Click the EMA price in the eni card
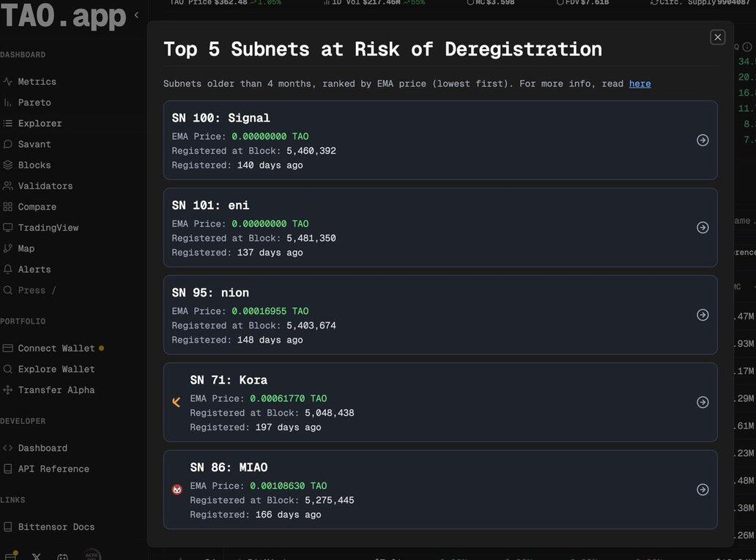 click(x=270, y=223)
